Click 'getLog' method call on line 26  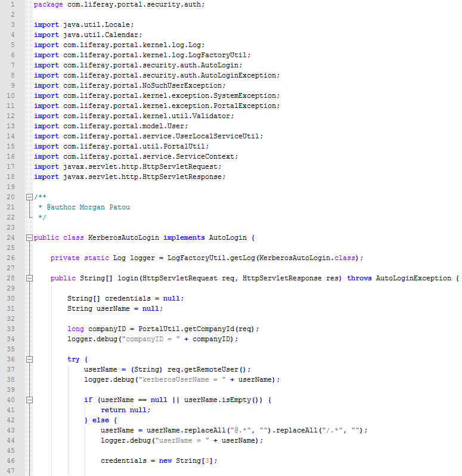click(x=243, y=258)
